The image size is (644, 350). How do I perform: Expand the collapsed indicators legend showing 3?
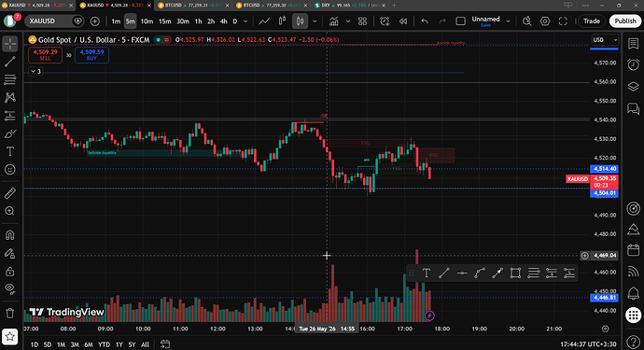pyautogui.click(x=35, y=72)
